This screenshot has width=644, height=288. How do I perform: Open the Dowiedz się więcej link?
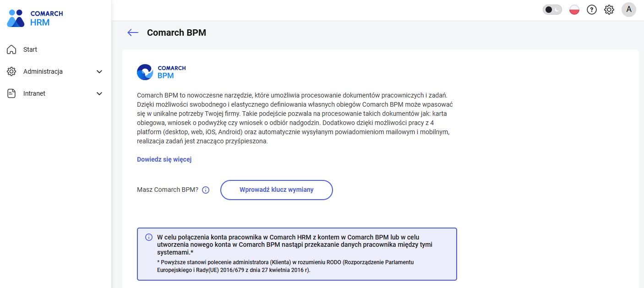point(164,159)
